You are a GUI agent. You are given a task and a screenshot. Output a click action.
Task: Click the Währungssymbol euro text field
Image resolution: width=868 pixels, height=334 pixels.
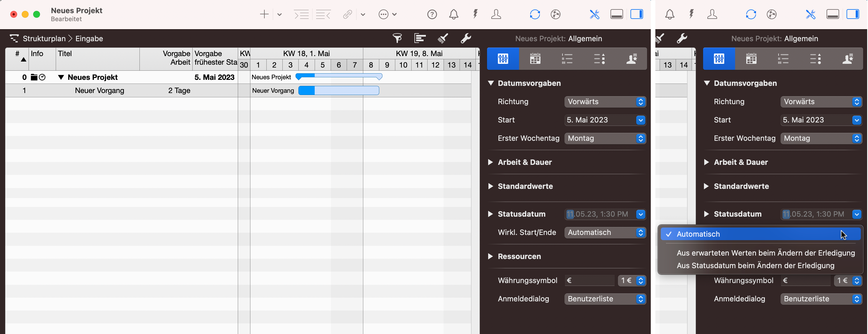589,280
